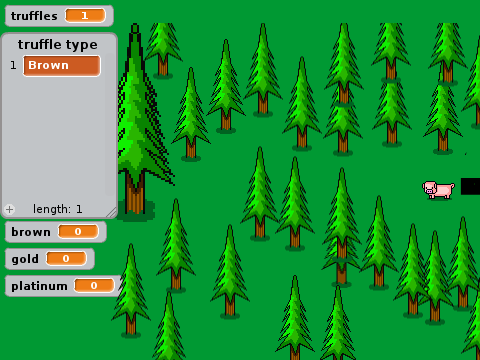Click the list resize handle corner
The height and width of the screenshot is (360, 480).
point(111,212)
